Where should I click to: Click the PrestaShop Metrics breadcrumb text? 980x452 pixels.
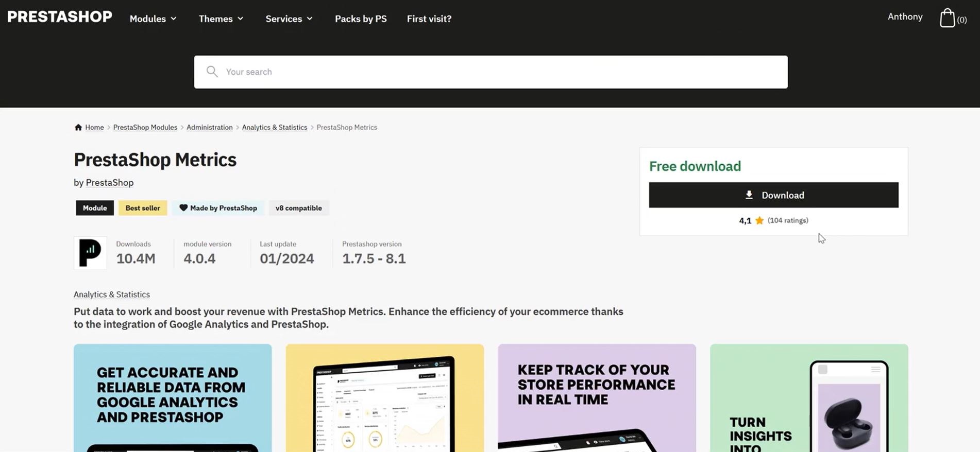coord(347,127)
